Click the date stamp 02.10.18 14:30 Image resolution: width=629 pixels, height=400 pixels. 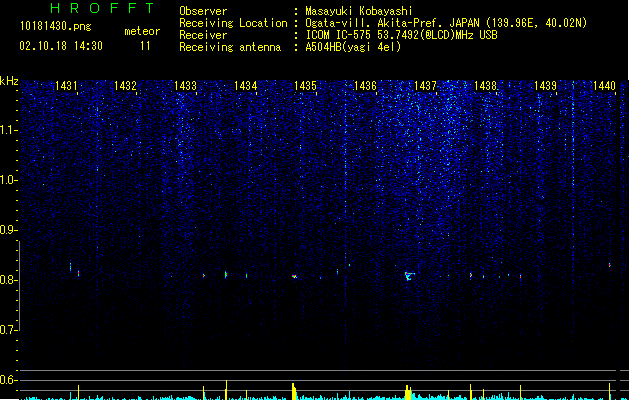61,46
